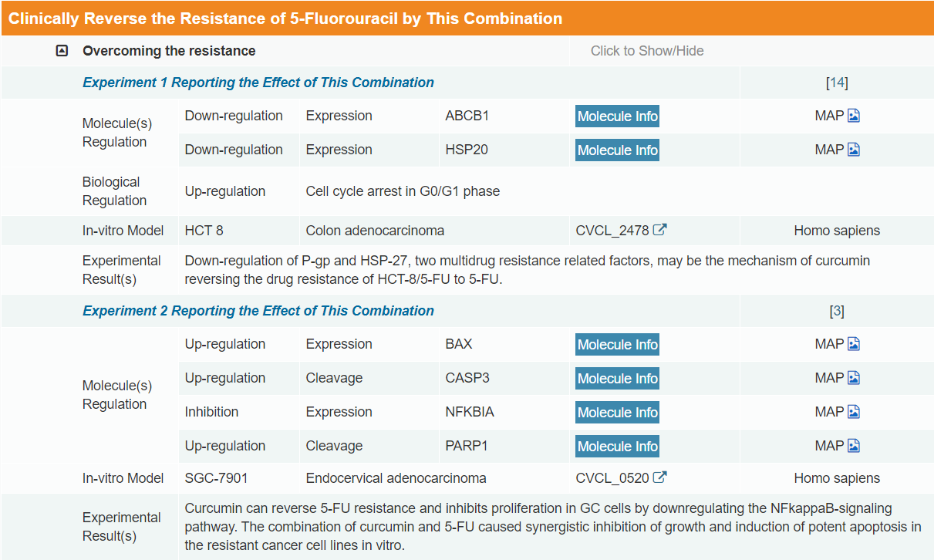The height and width of the screenshot is (560, 934).
Task: Open MAP image icon for PARP1
Action: (854, 446)
